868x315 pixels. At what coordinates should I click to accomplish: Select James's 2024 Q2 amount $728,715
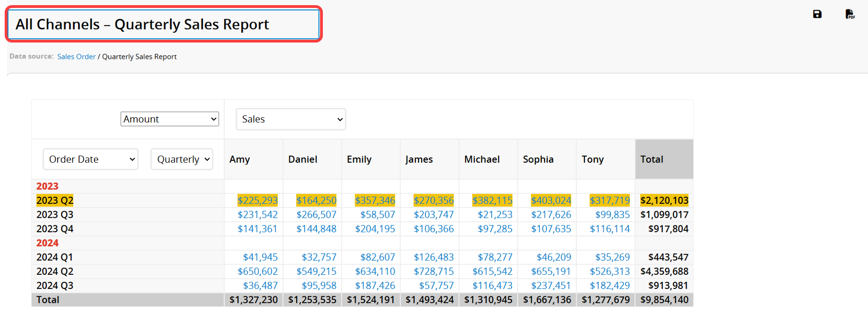pos(433,272)
